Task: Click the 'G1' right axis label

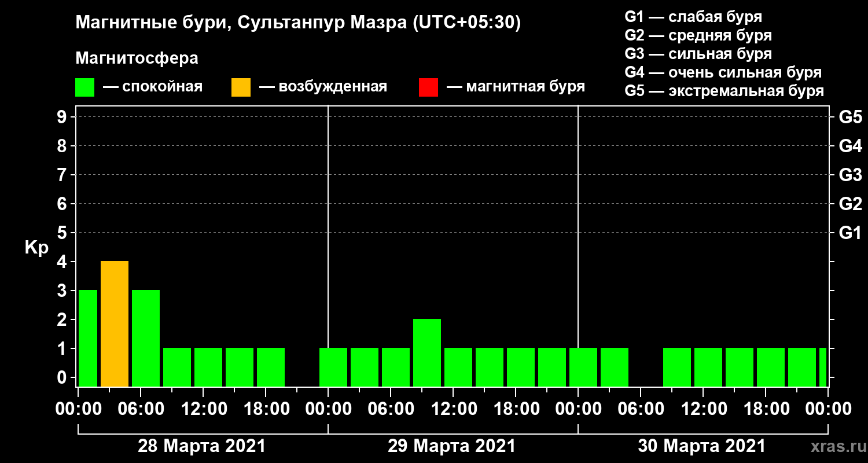Action: [x=850, y=233]
